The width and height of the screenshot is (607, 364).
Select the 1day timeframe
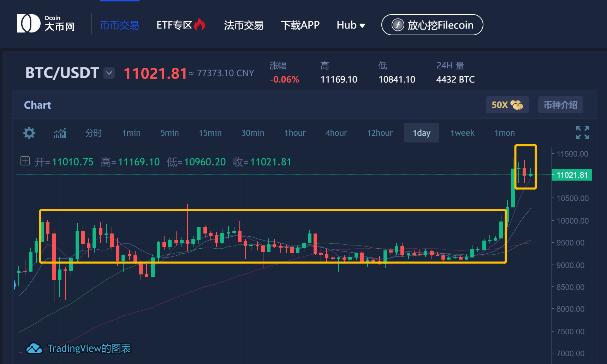click(x=421, y=133)
